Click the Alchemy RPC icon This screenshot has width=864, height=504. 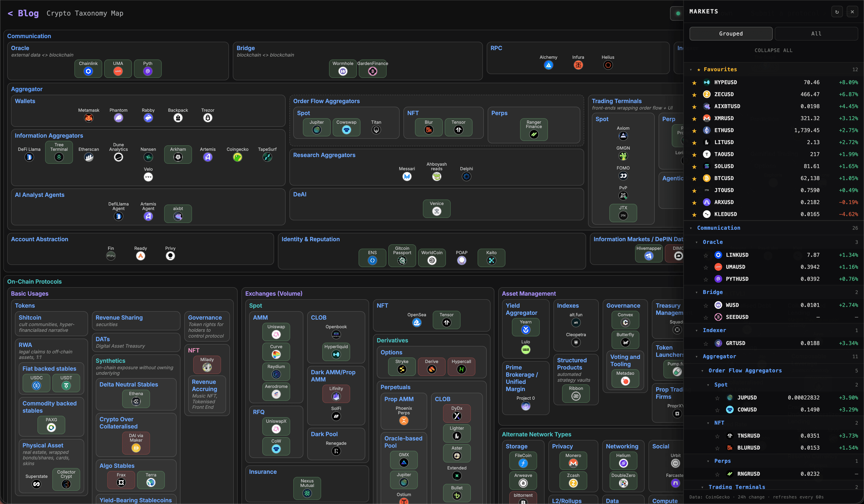pos(548,65)
